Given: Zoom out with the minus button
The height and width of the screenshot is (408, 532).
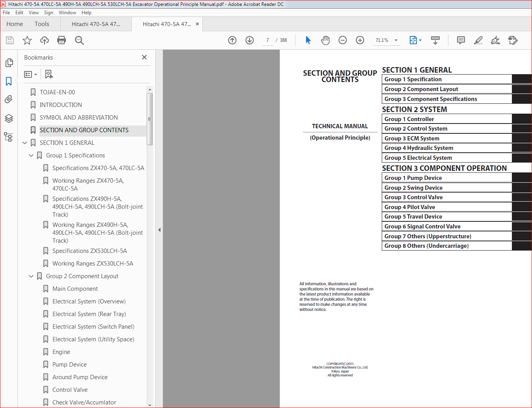Looking at the screenshot, I should [343, 40].
